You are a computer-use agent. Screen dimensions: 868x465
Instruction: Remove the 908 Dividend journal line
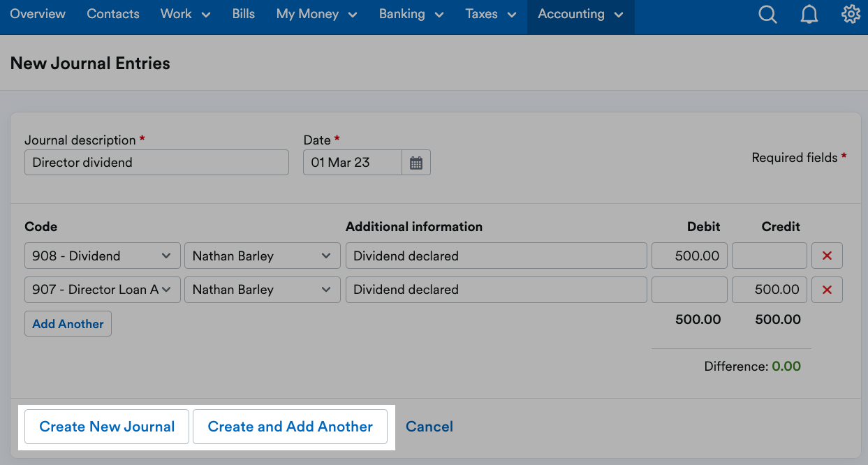pos(827,256)
